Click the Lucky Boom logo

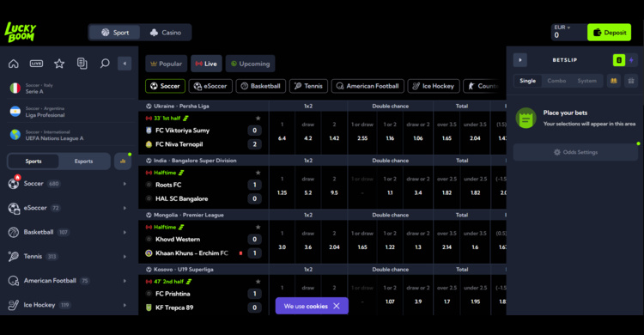point(20,32)
